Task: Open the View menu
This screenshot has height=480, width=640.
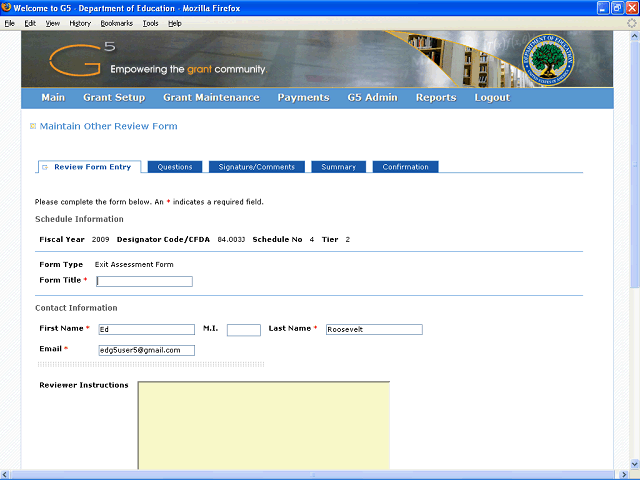Action: tap(53, 23)
